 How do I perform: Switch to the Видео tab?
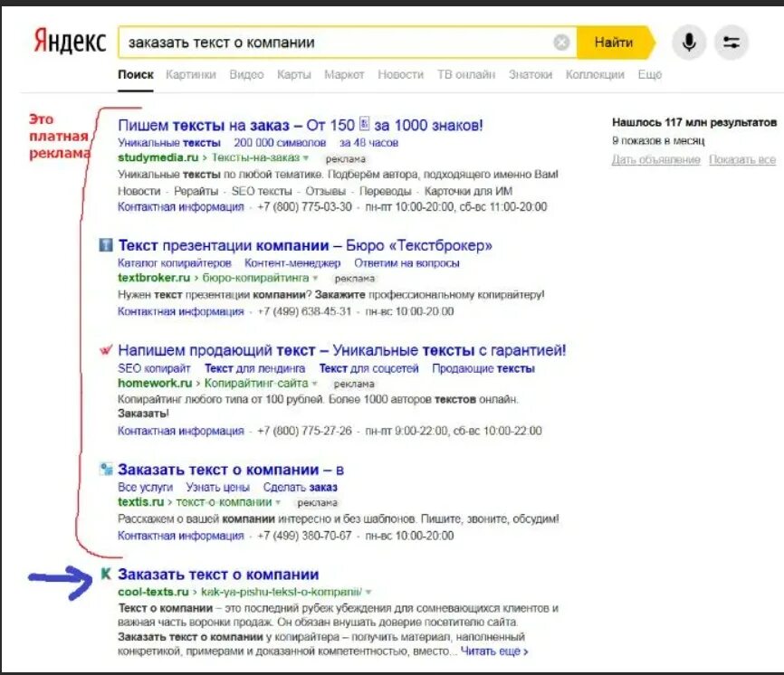246,74
